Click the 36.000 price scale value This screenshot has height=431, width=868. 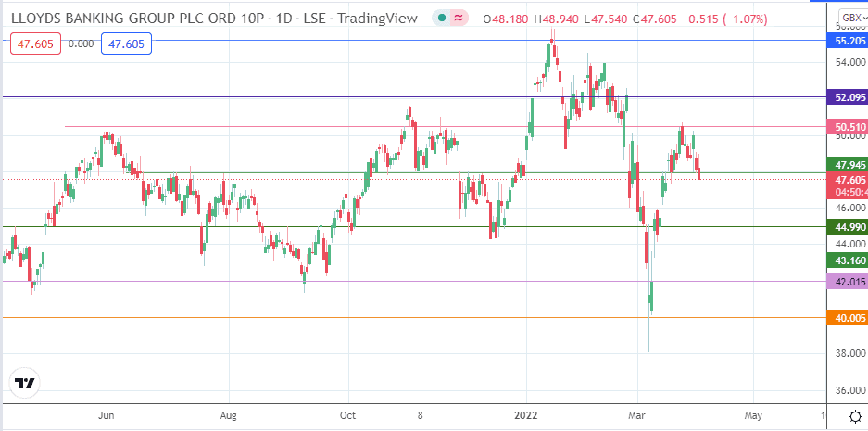click(849, 390)
